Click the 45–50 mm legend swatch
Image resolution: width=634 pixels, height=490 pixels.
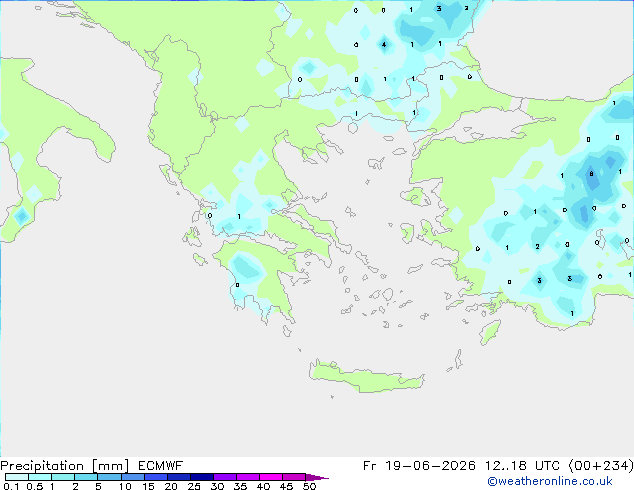point(294,477)
